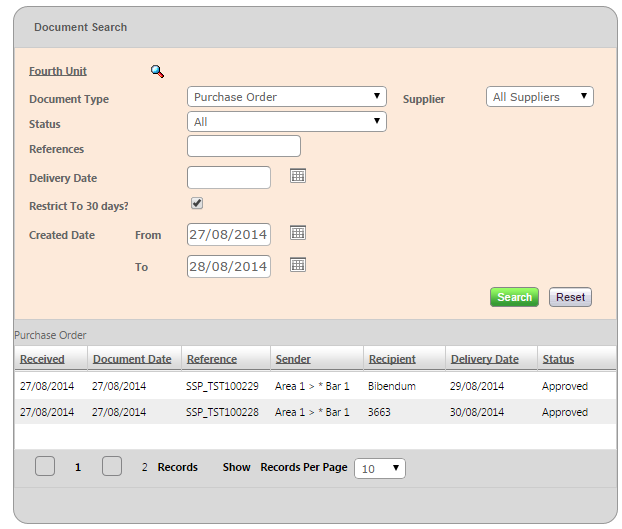This screenshot has width=622, height=529.
Task: Toggle the Restrict To 30 days checkbox
Action: point(197,203)
